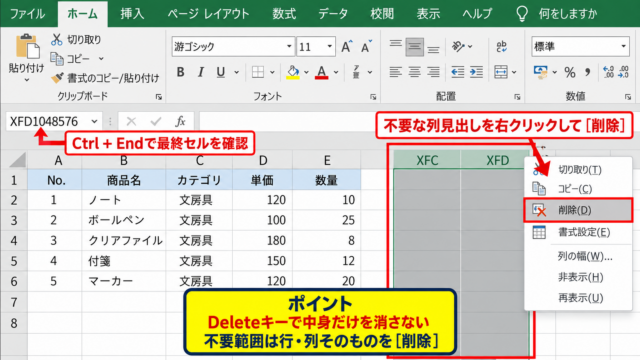The width and height of the screenshot is (640, 360).
Task: Switch to Review (校閲) tab
Action: tap(382, 13)
